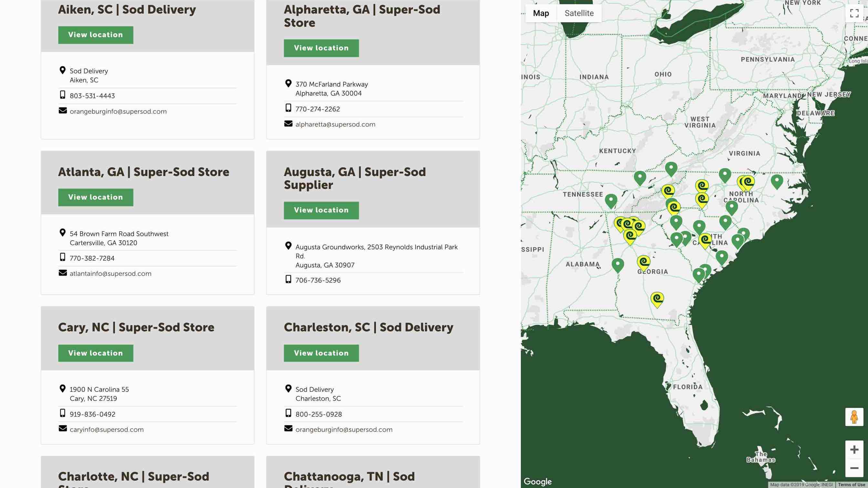Click the envelope icon beside atlantainfo@supersod.com
Image resolution: width=868 pixels, height=488 pixels.
[x=63, y=273]
